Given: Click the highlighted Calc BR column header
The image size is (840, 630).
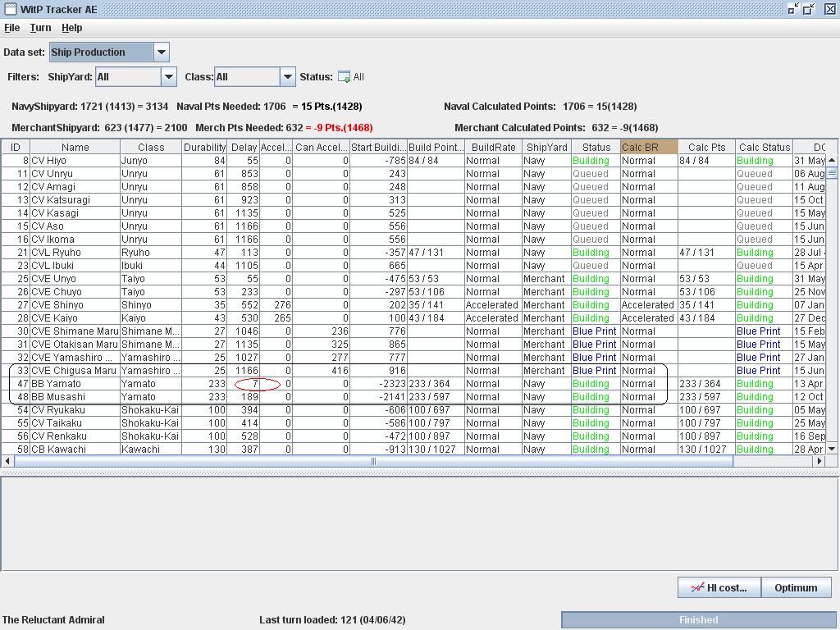Looking at the screenshot, I should click(650, 148).
